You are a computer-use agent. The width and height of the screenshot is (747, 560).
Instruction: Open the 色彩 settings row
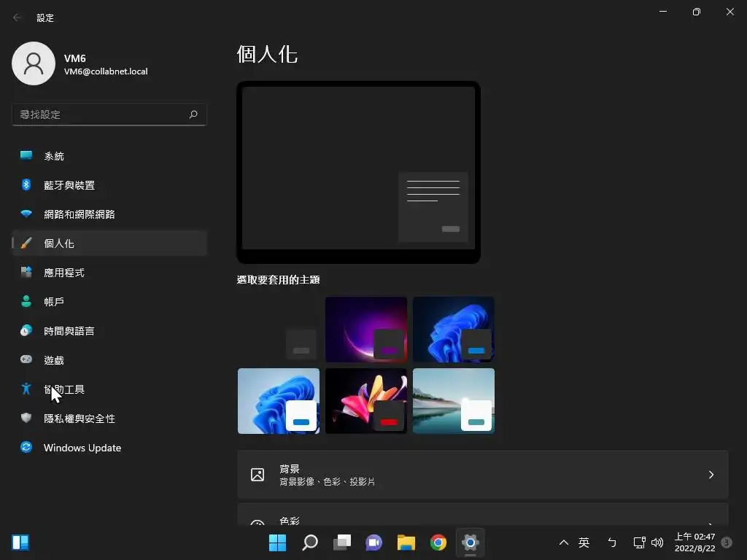(483, 515)
